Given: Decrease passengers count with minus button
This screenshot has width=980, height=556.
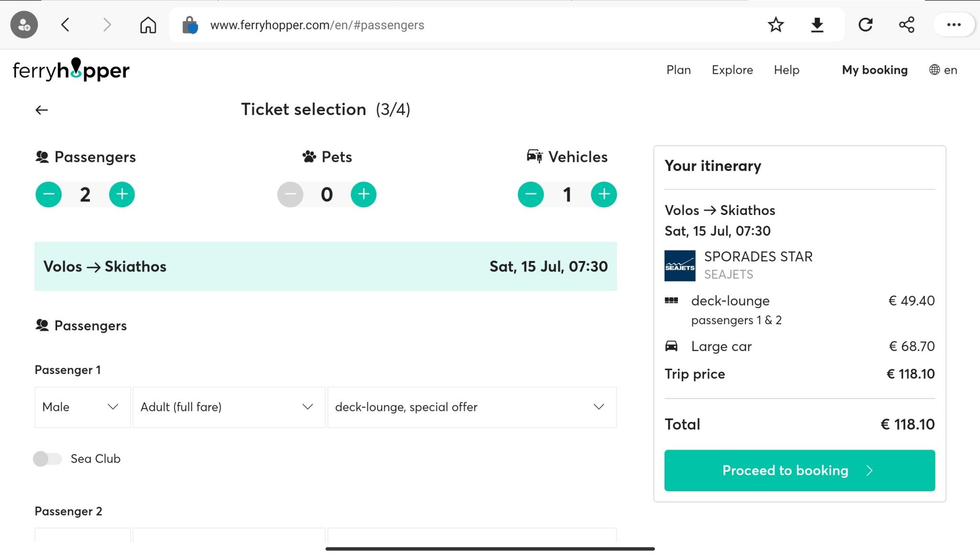Looking at the screenshot, I should click(48, 194).
